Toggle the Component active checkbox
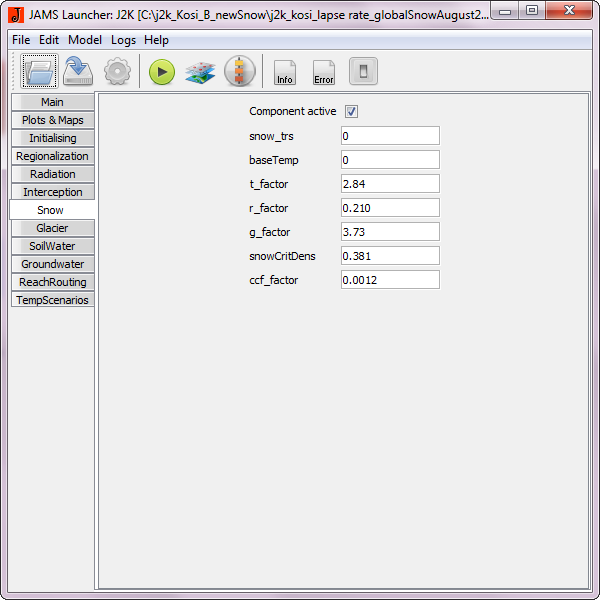 point(352,112)
